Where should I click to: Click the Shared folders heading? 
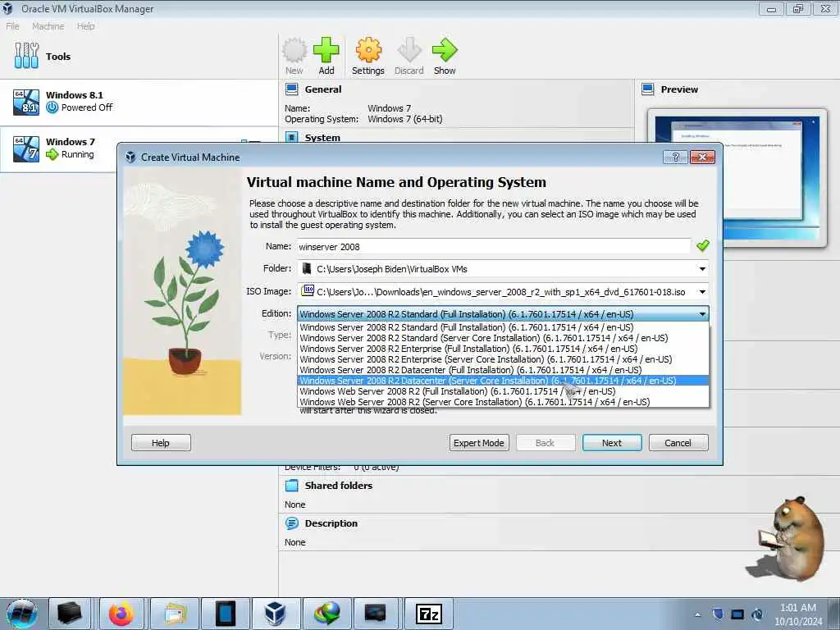[339, 486]
